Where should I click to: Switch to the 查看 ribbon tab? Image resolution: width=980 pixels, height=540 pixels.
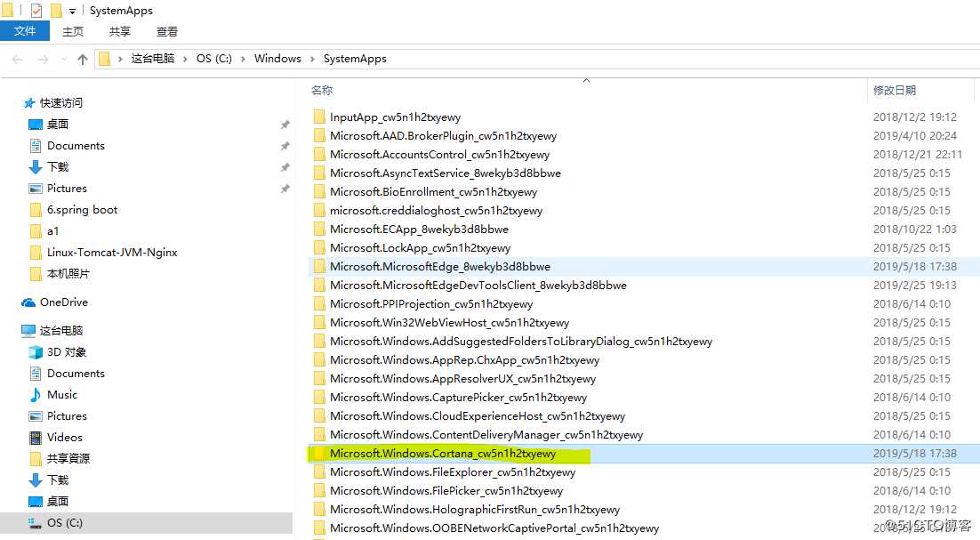tap(167, 31)
